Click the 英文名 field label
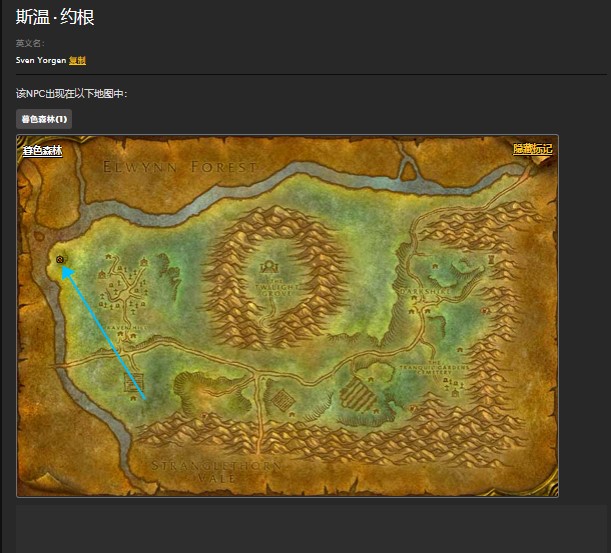 pyautogui.click(x=29, y=43)
